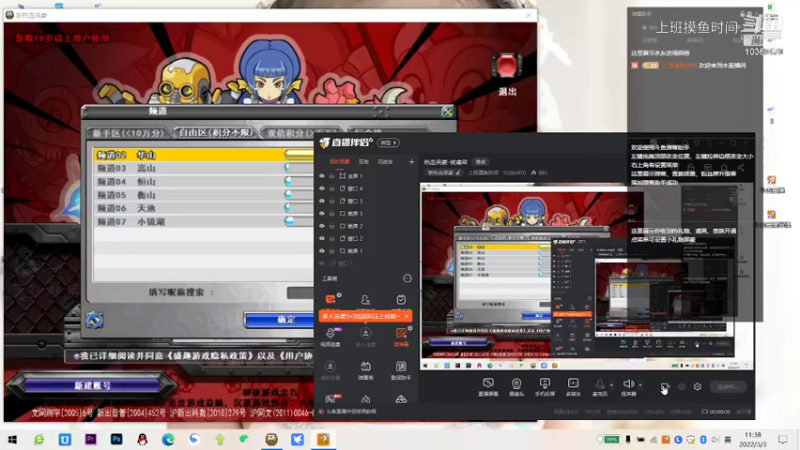Mute the speaker in the streaming app
The height and width of the screenshot is (450, 800).
(x=629, y=386)
